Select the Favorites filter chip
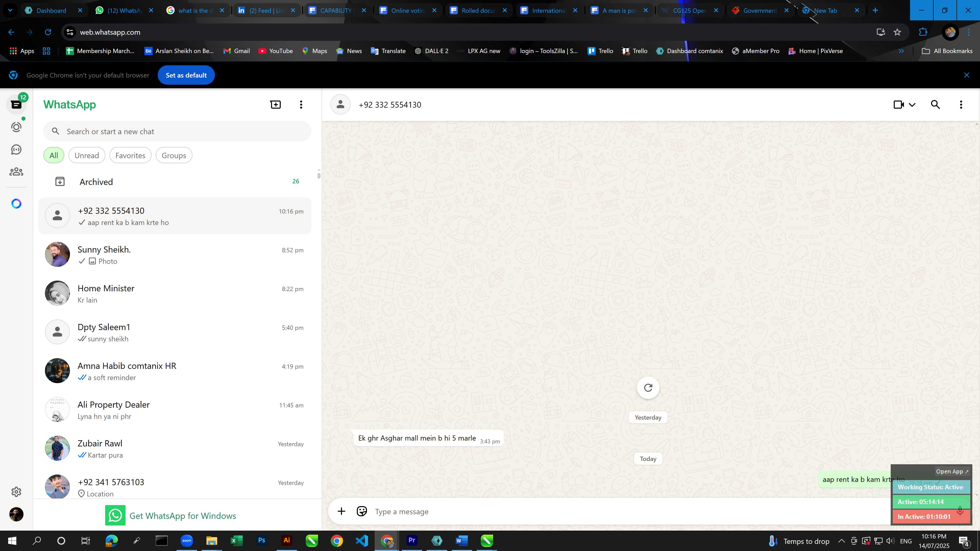 [130, 156]
